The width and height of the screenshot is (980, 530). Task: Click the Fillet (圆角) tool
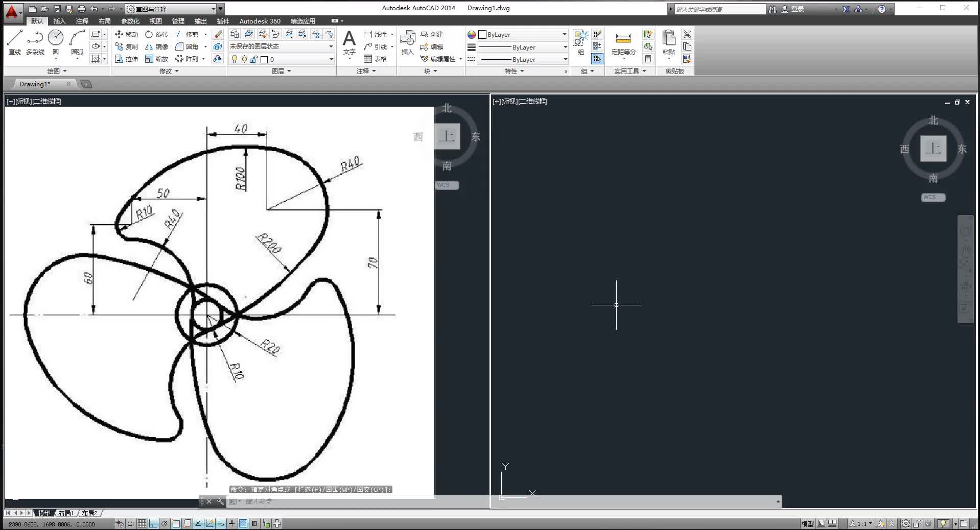(x=186, y=46)
